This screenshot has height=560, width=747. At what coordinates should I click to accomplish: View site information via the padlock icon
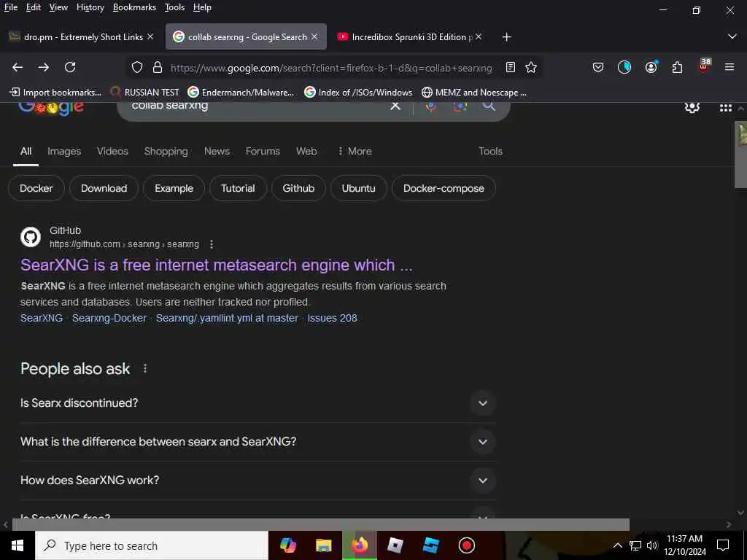pos(158,68)
